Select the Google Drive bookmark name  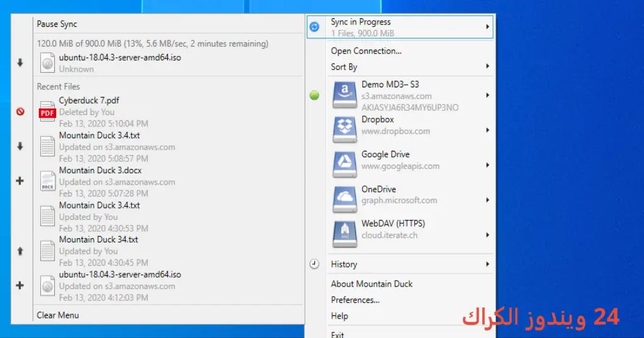coord(386,155)
